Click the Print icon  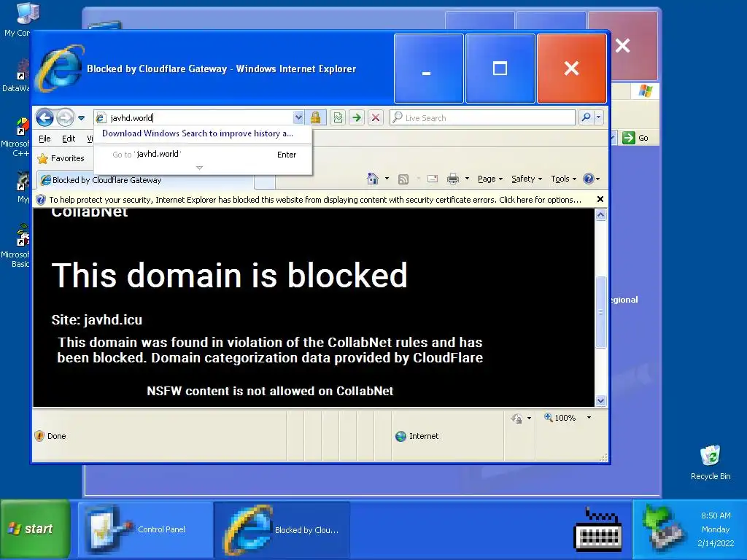(x=452, y=179)
